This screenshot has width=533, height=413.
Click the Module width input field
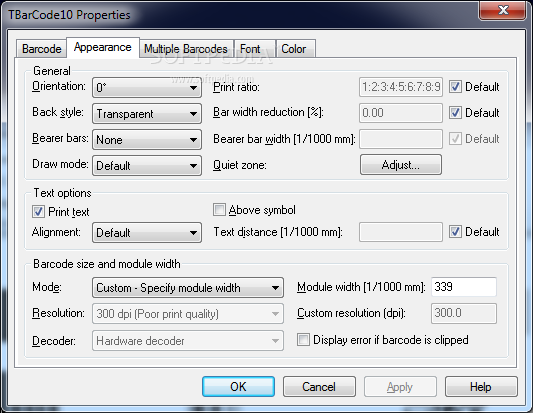click(x=464, y=287)
